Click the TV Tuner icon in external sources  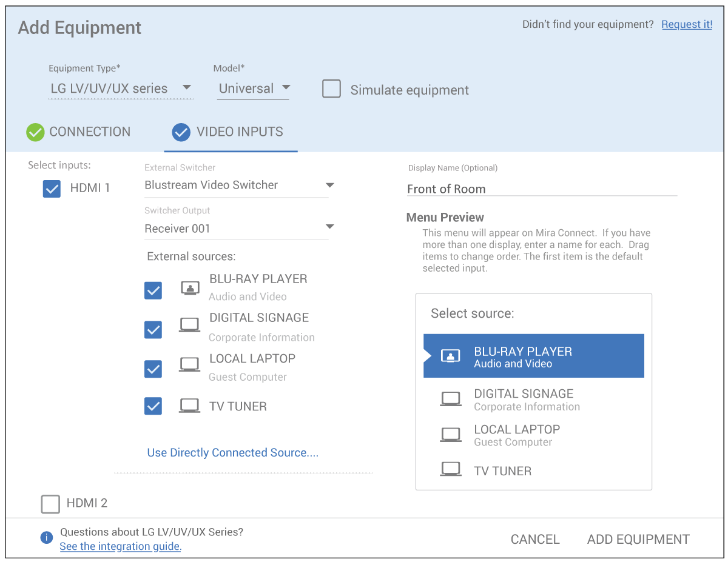(189, 406)
